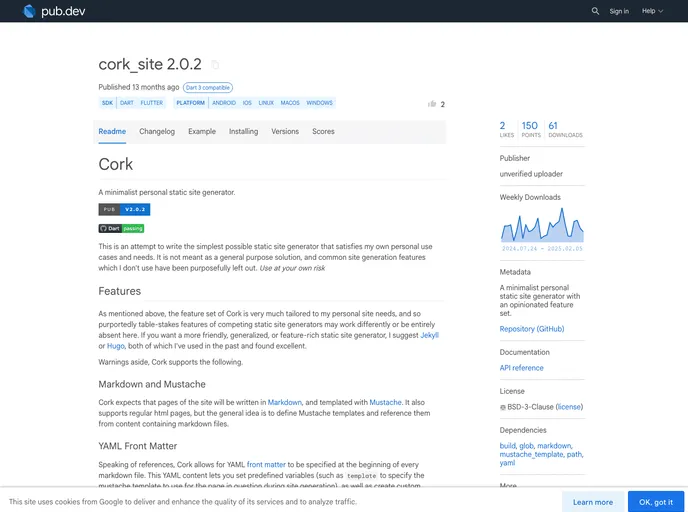Image resolution: width=688 pixels, height=512 pixels.
Task: Open the Scores tab
Action: (323, 131)
